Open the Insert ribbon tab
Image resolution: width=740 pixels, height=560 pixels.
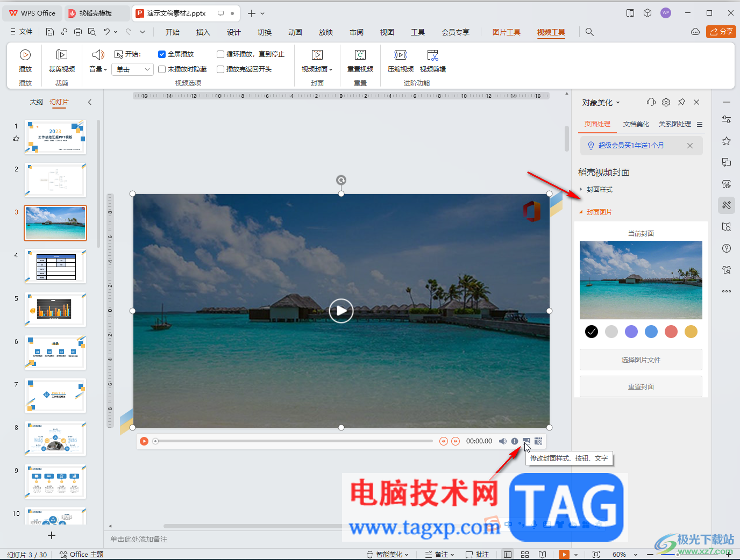pyautogui.click(x=203, y=32)
